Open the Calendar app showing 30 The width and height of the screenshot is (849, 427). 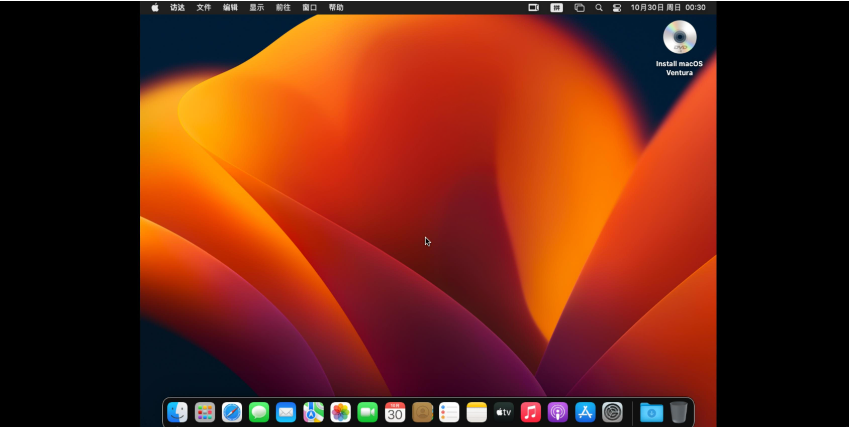pyautogui.click(x=395, y=412)
